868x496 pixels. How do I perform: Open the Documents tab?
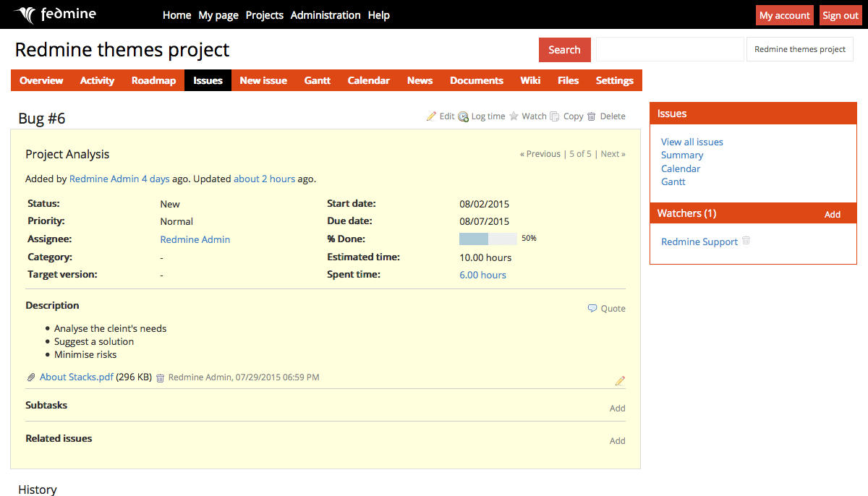477,80
